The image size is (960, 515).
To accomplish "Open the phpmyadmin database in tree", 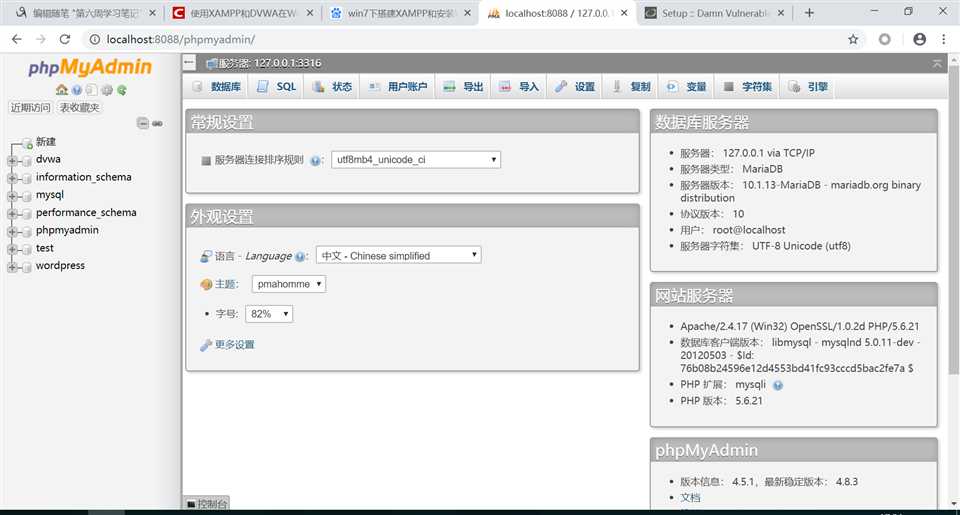I will (x=67, y=230).
